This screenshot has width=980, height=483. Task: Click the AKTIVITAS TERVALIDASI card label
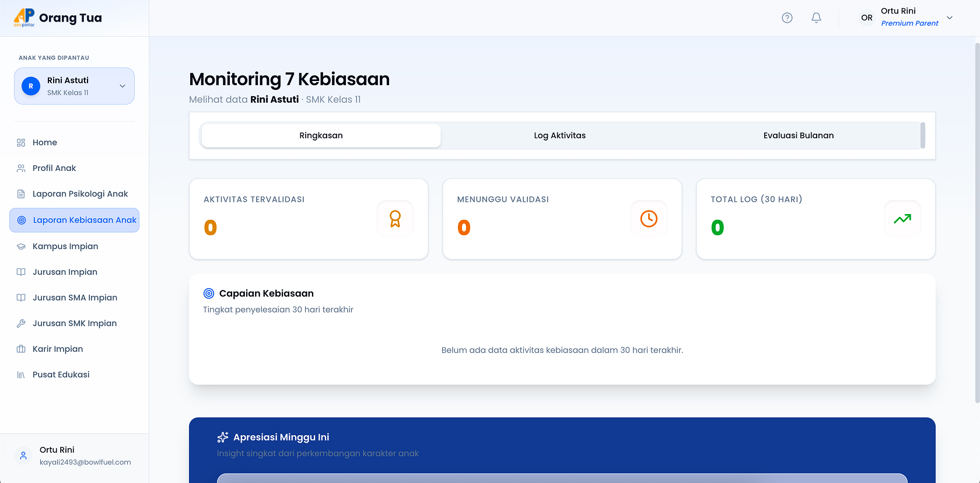pyautogui.click(x=254, y=199)
